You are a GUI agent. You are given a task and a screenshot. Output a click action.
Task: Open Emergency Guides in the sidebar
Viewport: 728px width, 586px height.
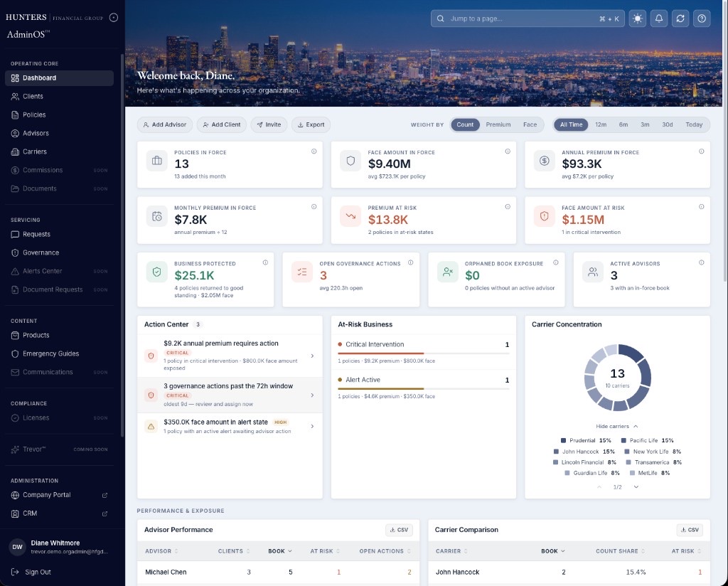click(59, 354)
